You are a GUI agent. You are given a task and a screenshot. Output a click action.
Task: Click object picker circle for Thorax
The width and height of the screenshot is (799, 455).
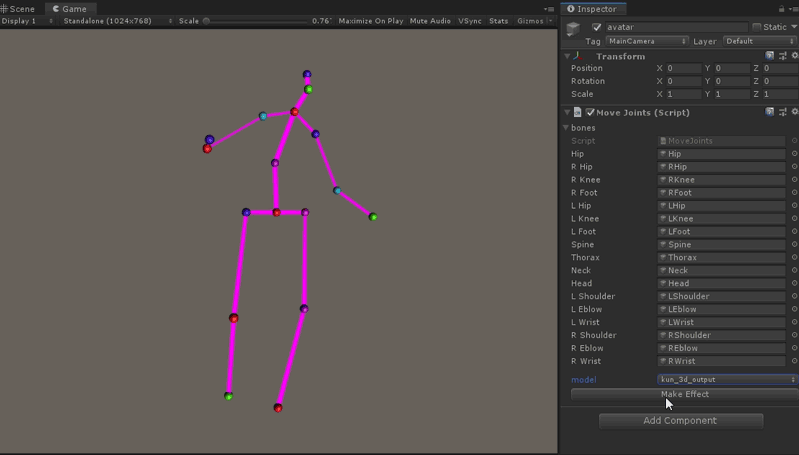pos(794,257)
